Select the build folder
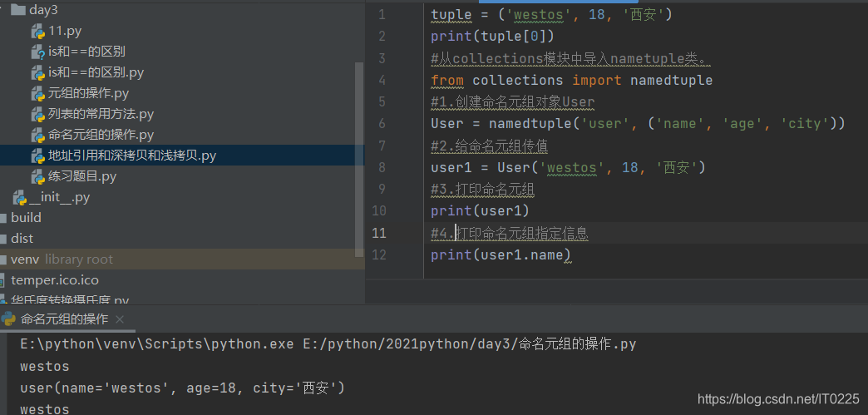Image resolution: width=868 pixels, height=415 pixels. pyautogui.click(x=26, y=218)
